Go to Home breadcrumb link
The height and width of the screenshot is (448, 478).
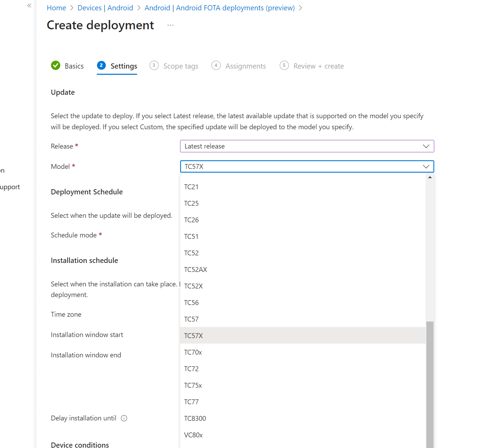56,8
